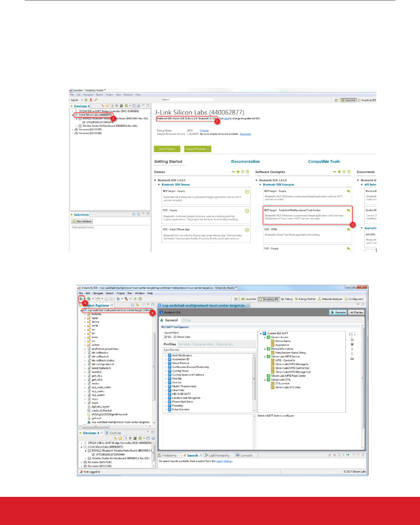Toggle the Silicon Labs source filter checkbox

pyautogui.click(x=175, y=337)
